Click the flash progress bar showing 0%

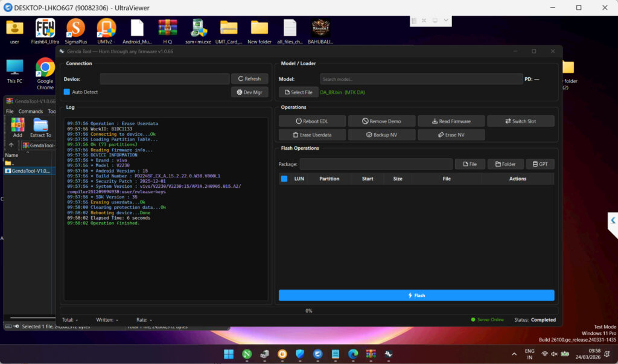click(308, 310)
